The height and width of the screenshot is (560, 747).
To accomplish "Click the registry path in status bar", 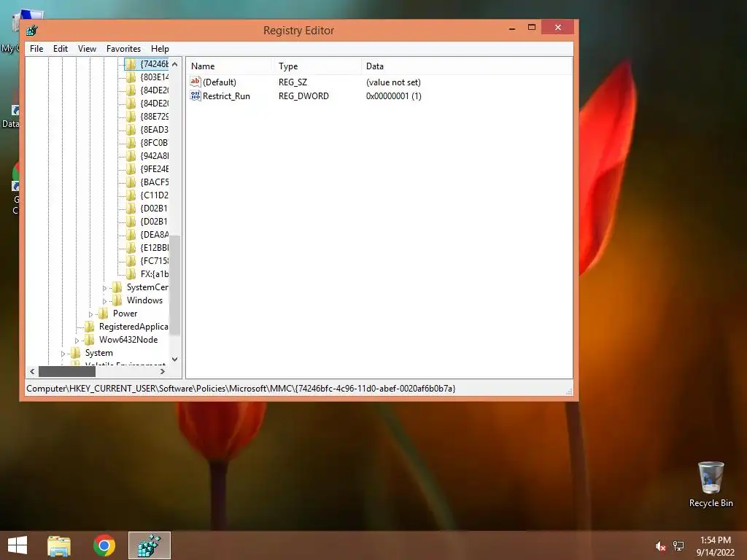I will tap(241, 389).
